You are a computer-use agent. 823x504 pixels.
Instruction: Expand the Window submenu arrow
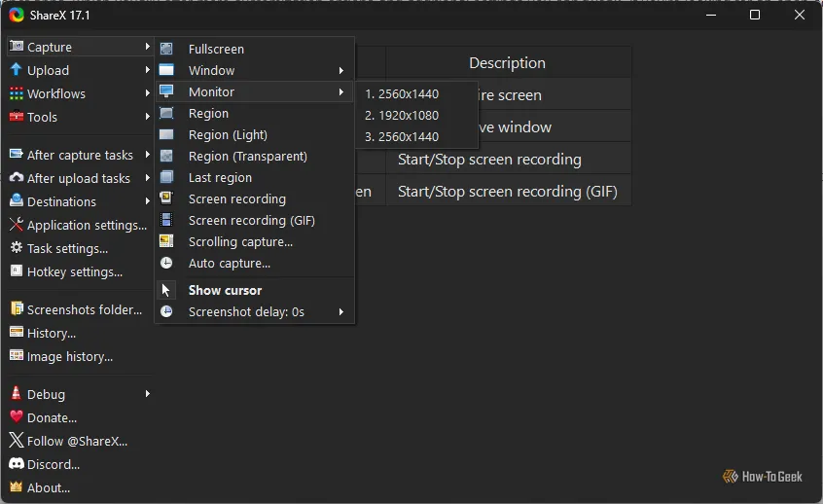click(x=341, y=70)
